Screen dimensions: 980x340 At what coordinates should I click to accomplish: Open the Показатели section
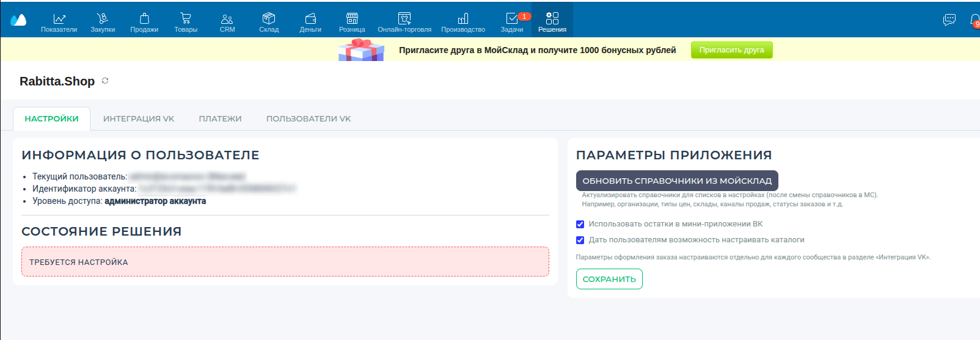(59, 23)
